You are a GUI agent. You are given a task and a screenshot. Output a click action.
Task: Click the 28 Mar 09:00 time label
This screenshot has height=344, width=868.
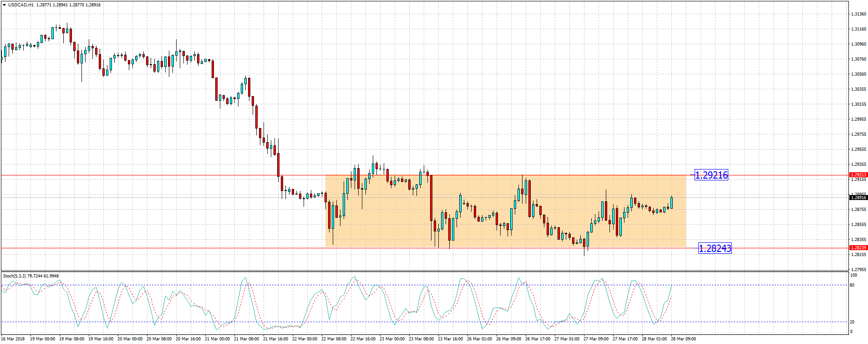point(683,339)
